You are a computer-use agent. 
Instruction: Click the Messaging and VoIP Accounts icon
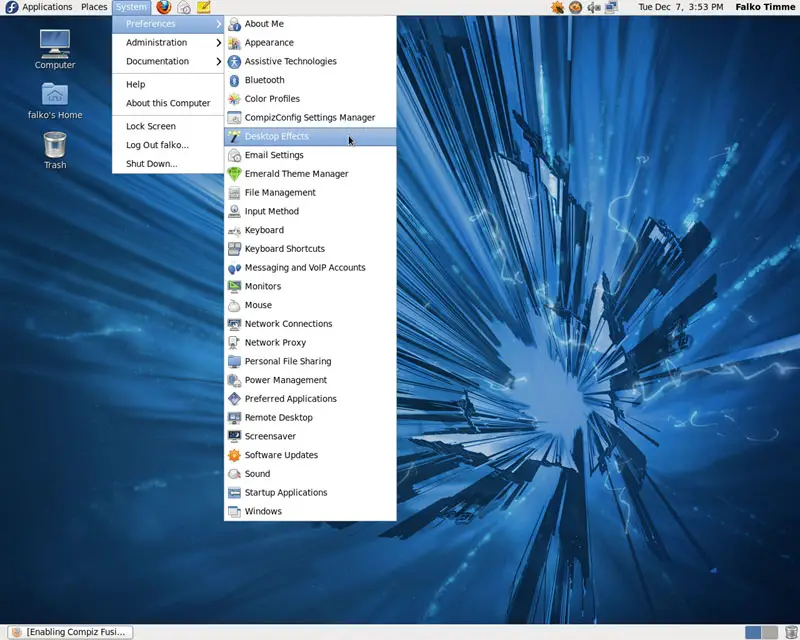coord(234,268)
